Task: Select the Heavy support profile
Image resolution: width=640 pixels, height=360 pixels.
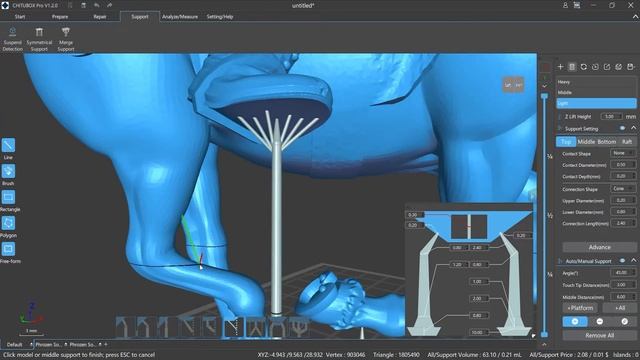Action: pos(596,82)
